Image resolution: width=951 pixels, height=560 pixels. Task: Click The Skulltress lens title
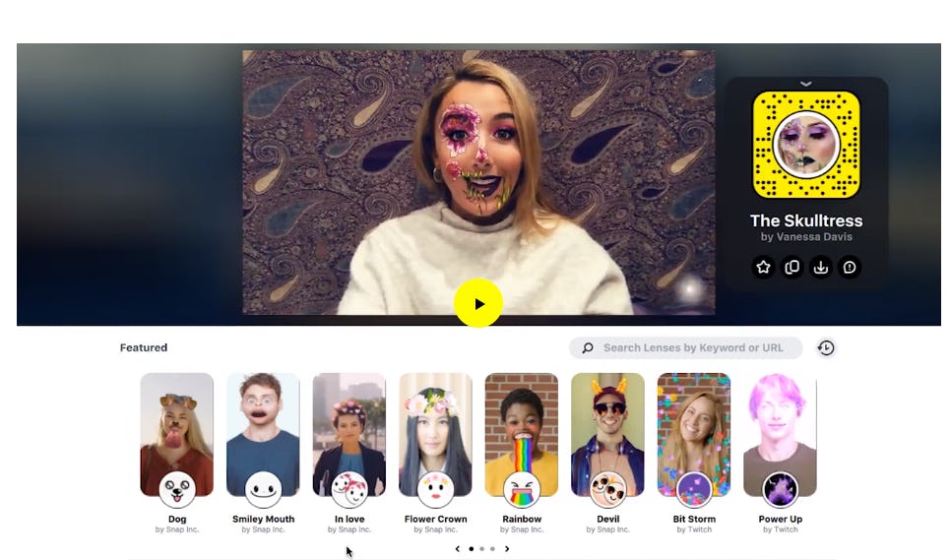806,220
